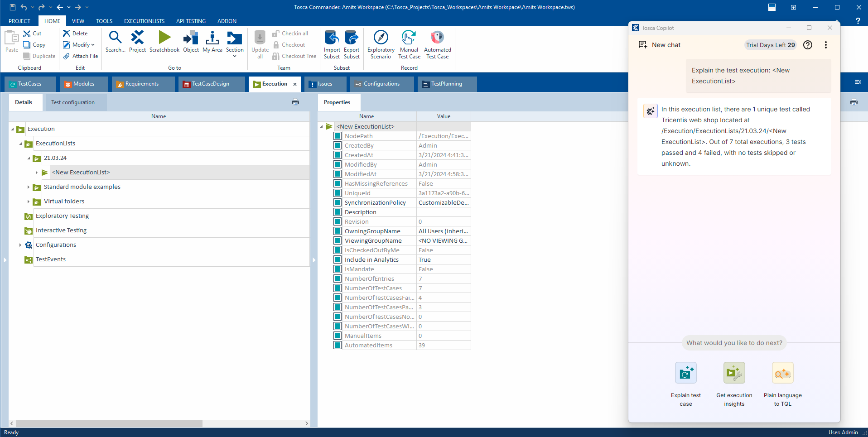Open the TOOLS ribbon tab
This screenshot has width=868, height=437.
pos(104,21)
